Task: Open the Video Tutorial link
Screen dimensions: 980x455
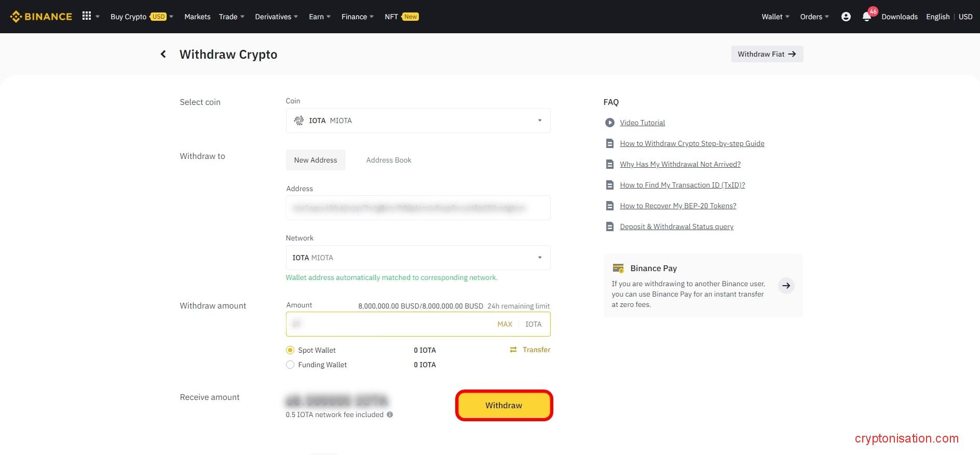Action: click(642, 123)
